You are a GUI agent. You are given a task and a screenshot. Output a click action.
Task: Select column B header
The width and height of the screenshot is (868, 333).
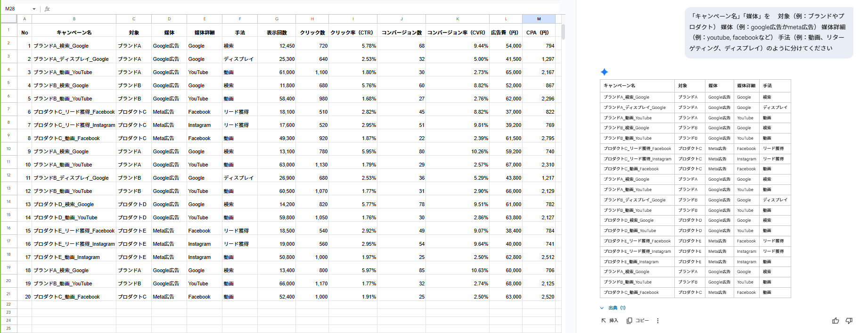(74, 19)
